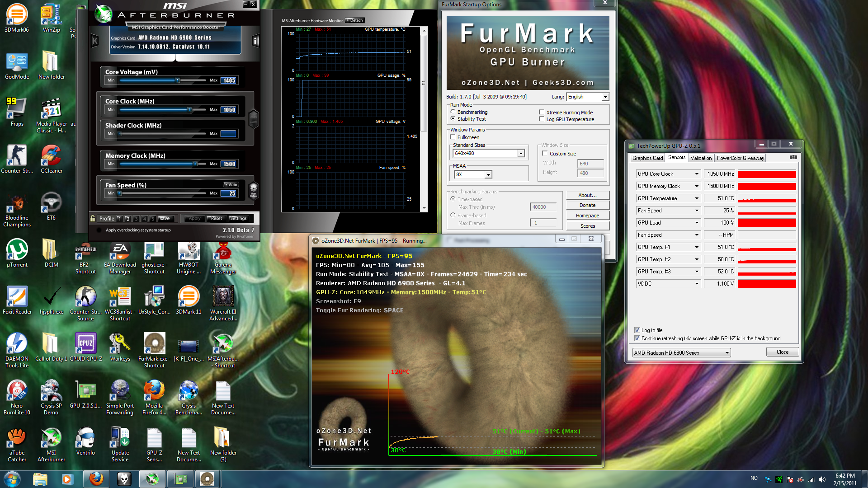The image size is (868, 488).
Task: Toggle Auto fan speed in Afterburner
Action: pos(231,184)
